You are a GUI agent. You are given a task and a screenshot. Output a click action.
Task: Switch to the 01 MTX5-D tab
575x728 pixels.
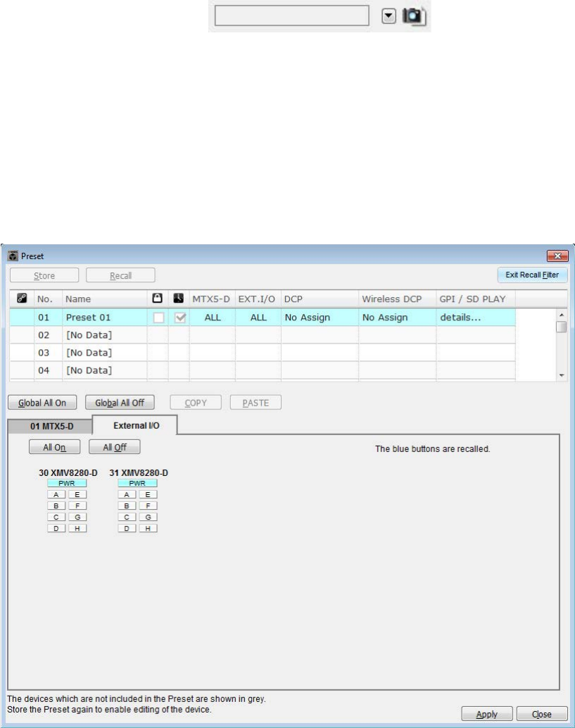click(x=51, y=426)
